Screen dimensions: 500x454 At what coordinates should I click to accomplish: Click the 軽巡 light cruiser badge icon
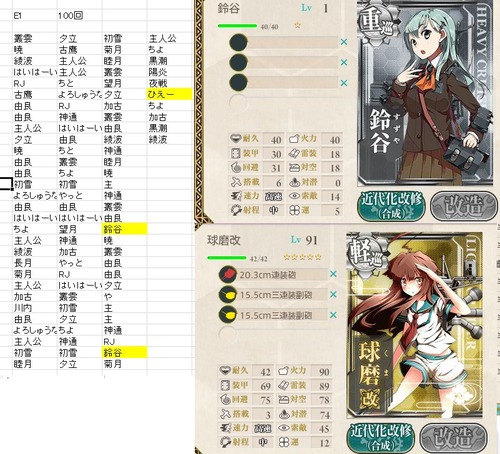tap(365, 253)
